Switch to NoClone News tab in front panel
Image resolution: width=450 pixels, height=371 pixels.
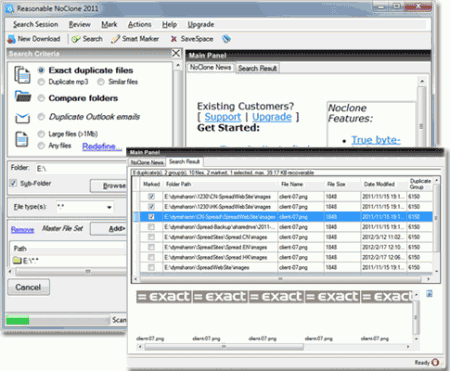pyautogui.click(x=147, y=162)
